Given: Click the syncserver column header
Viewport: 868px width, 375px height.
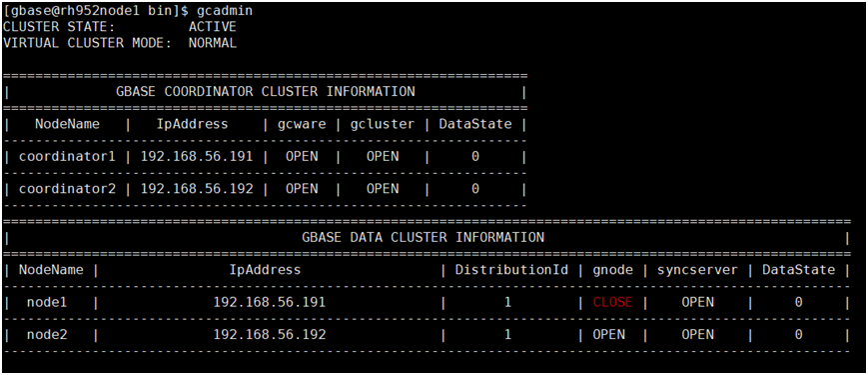Looking at the screenshot, I should point(697,270).
